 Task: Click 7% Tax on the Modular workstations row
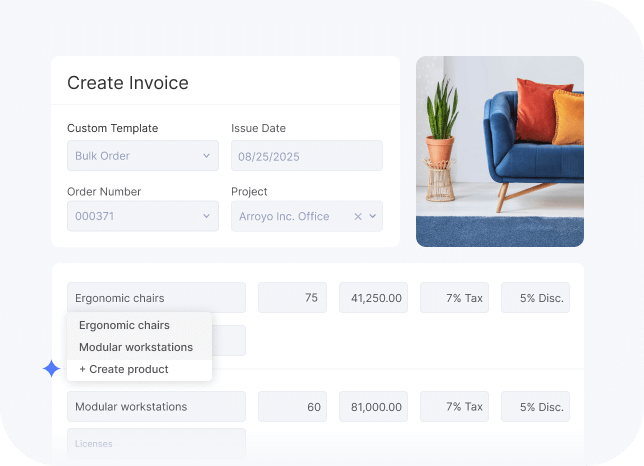coord(454,407)
